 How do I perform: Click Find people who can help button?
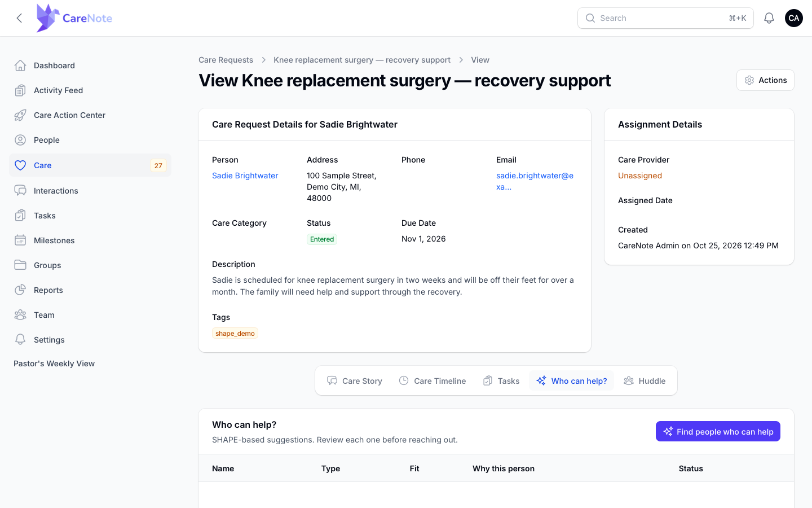coord(718,431)
